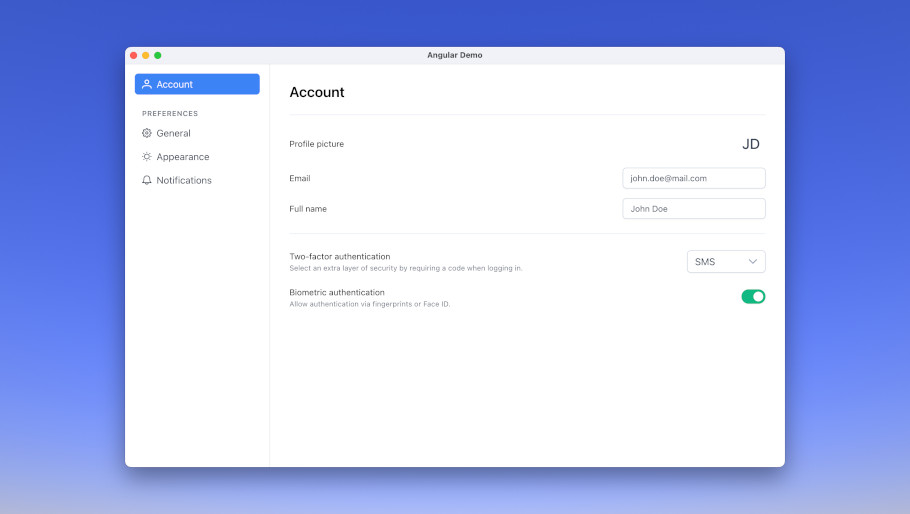The image size is (910, 514).
Task: Go to the Notifications section
Action: pyautogui.click(x=184, y=181)
